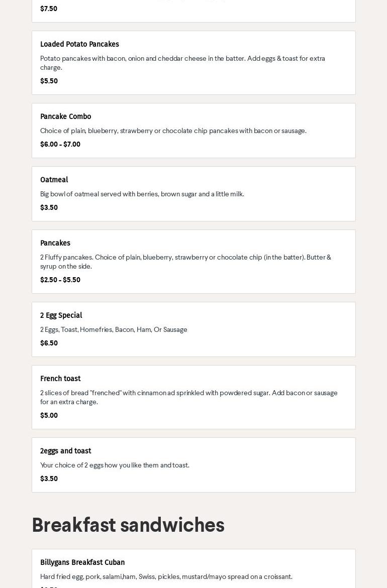Viewport: 387px width, 588px height.
Task: Click the 2eggs and toast description
Action: pyautogui.click(x=115, y=465)
